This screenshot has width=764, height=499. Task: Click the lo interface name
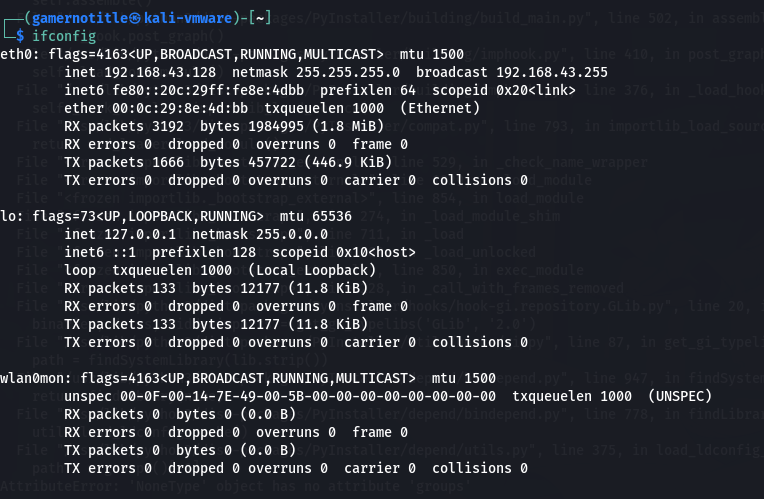[8, 216]
